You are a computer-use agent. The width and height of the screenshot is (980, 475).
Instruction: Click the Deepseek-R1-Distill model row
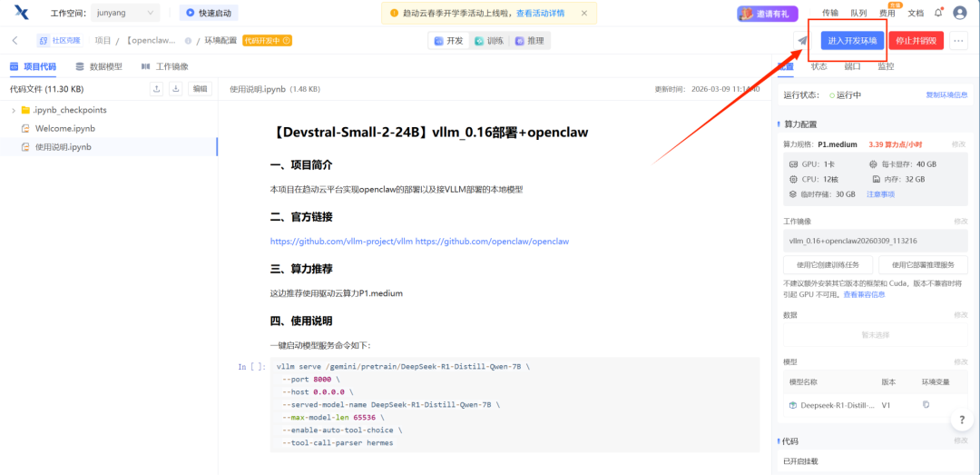tap(875, 405)
